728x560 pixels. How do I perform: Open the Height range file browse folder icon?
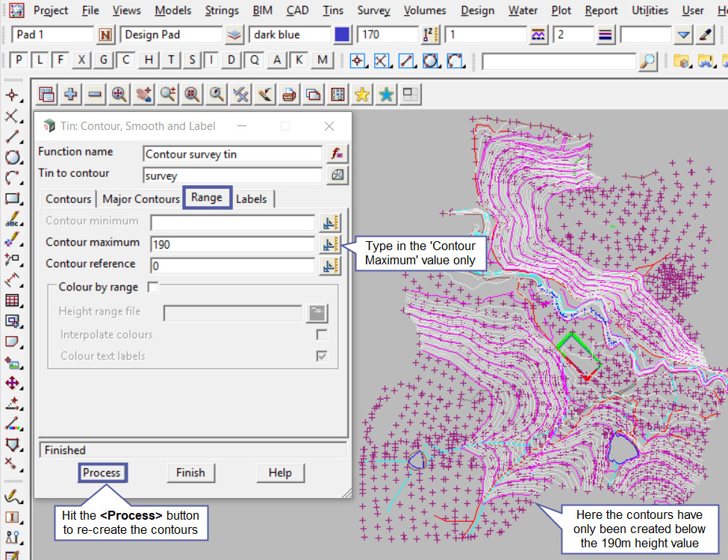point(317,312)
